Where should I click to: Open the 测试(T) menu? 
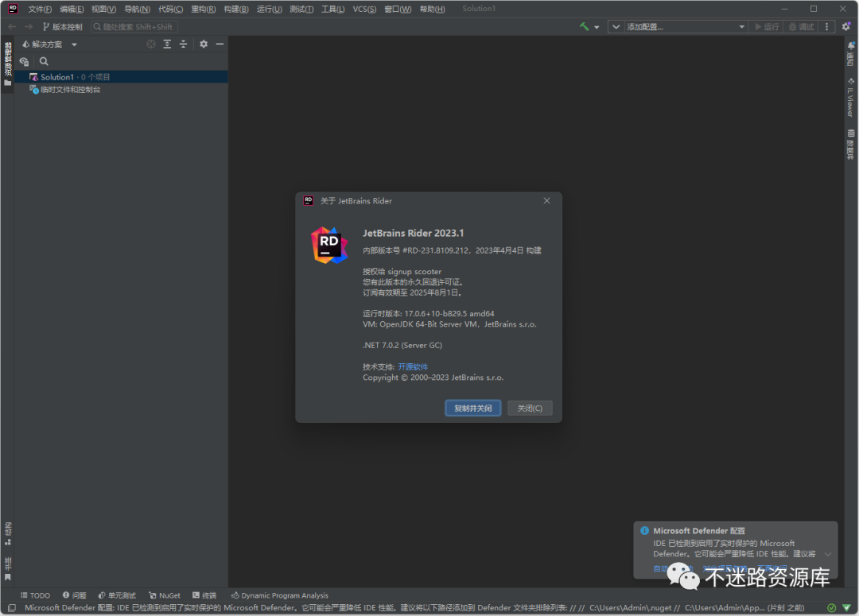coord(301,9)
